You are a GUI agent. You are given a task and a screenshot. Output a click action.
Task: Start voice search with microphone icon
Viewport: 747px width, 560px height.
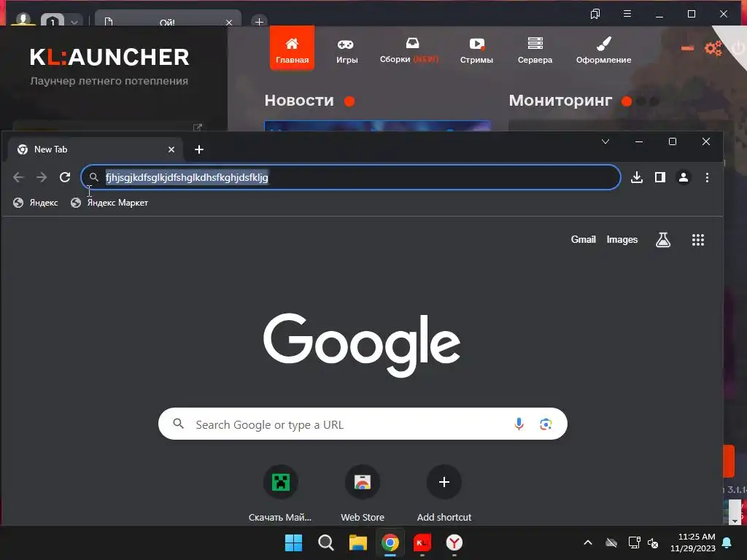[519, 424]
